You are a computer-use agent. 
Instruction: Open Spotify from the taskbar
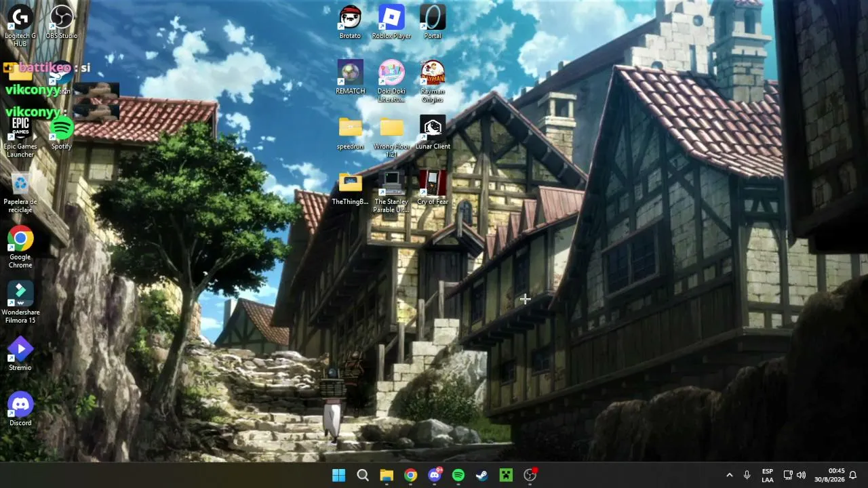[x=458, y=475]
